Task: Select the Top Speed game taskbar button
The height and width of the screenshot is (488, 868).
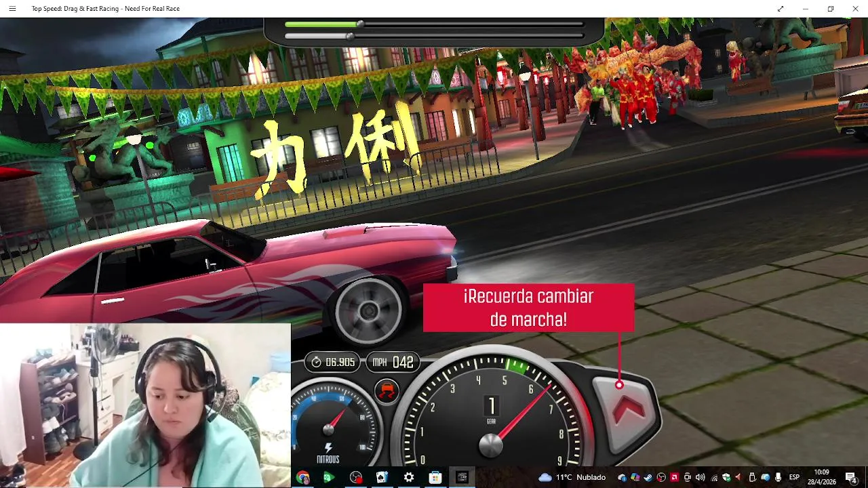Action: tap(462, 478)
